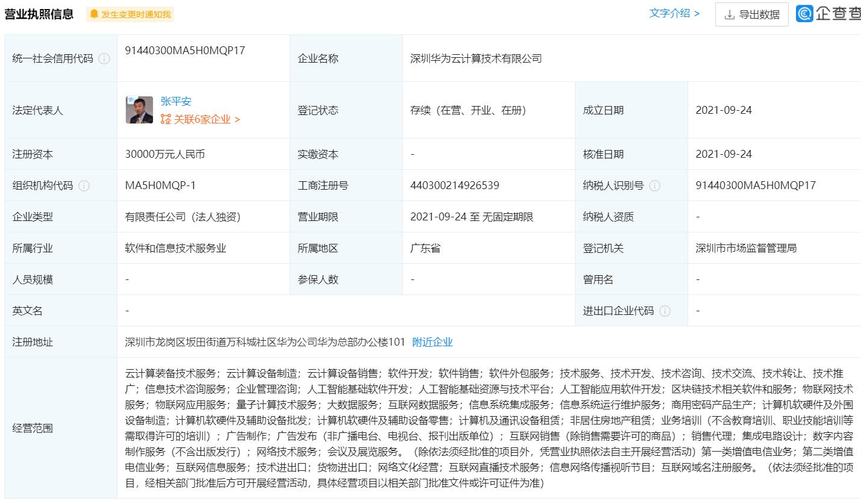Click the bell notification icon
The height and width of the screenshot is (504, 861).
[94, 14]
